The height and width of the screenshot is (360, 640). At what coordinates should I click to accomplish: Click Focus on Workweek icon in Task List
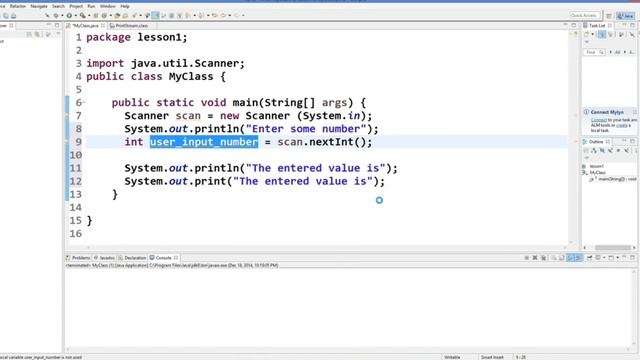tap(621, 34)
